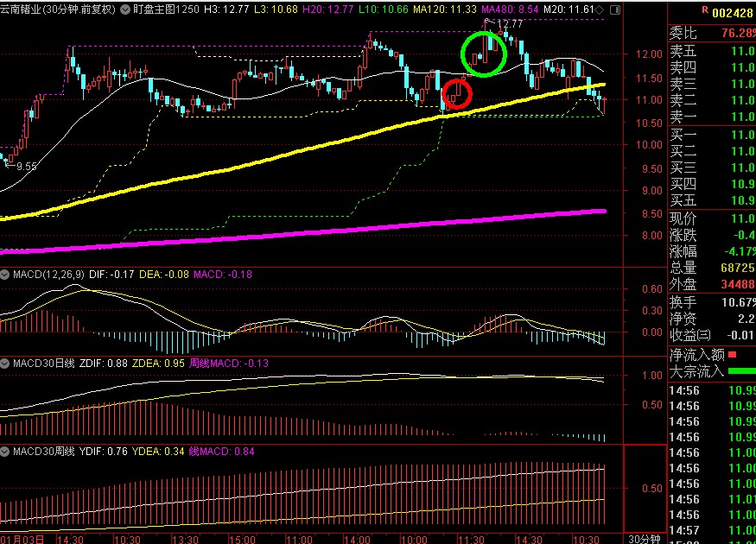The height and width of the screenshot is (544, 756).
Task: Select the MACD(12,26,9) indicator label
Action: (x=48, y=275)
